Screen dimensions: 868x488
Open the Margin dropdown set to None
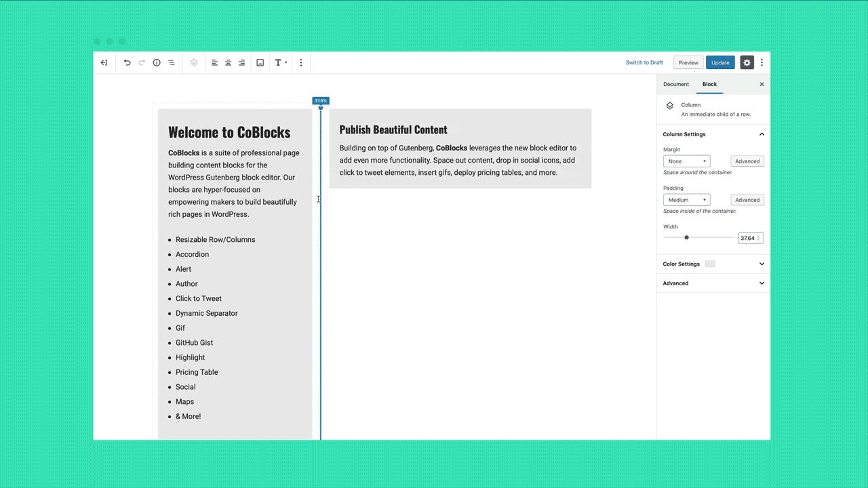(x=686, y=161)
